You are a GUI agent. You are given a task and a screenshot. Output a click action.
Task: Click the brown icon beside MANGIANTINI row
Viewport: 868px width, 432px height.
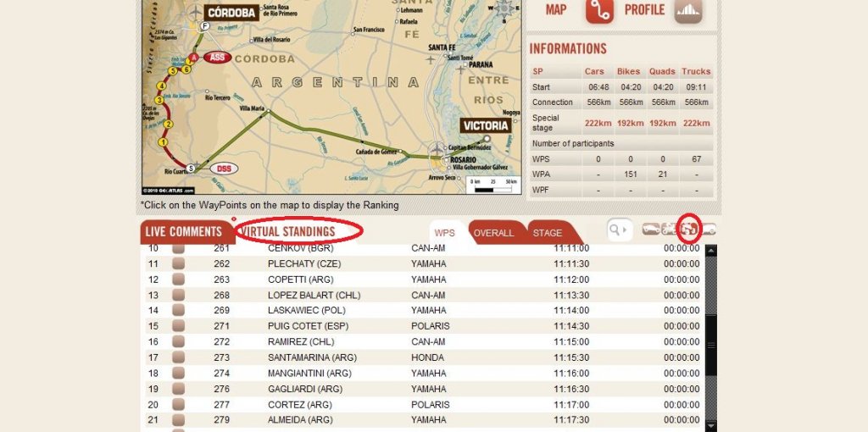[x=178, y=373]
